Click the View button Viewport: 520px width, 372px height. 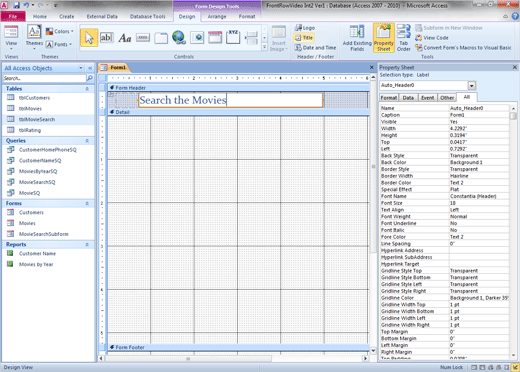click(11, 37)
